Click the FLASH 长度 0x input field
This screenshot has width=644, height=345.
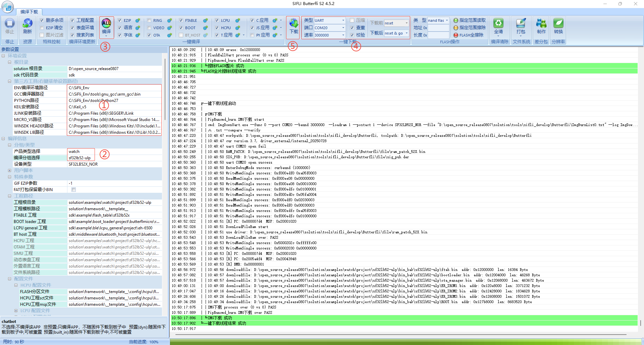[438, 35]
